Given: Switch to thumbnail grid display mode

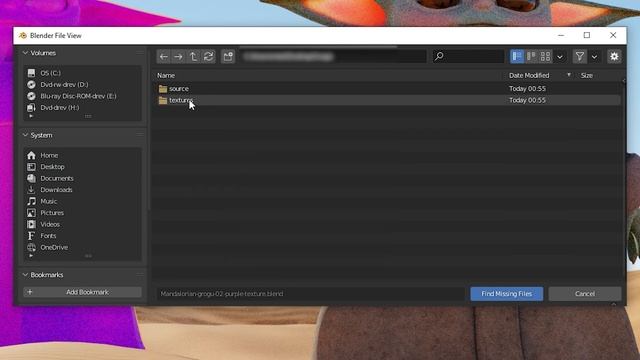Looking at the screenshot, I should pyautogui.click(x=545, y=56).
